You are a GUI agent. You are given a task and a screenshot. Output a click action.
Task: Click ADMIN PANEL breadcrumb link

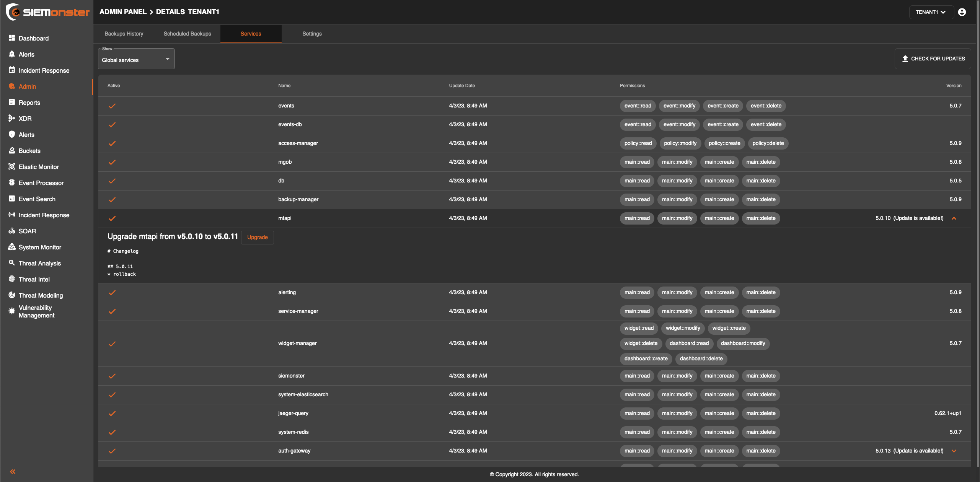point(123,12)
